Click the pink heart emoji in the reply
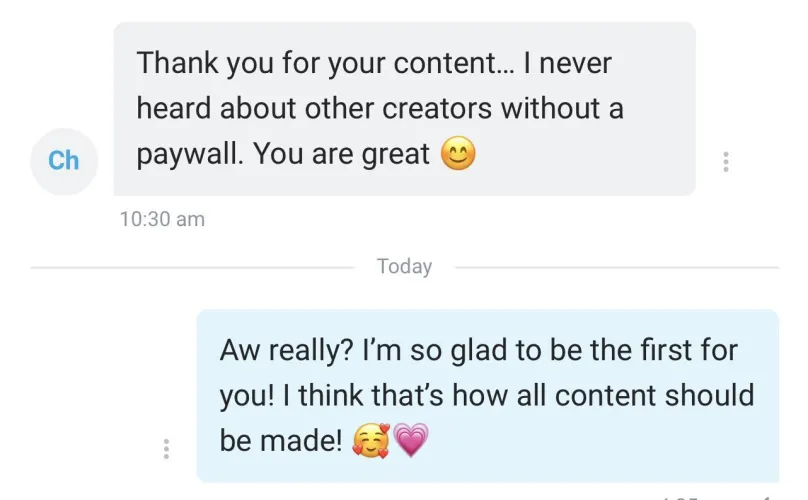 point(410,440)
